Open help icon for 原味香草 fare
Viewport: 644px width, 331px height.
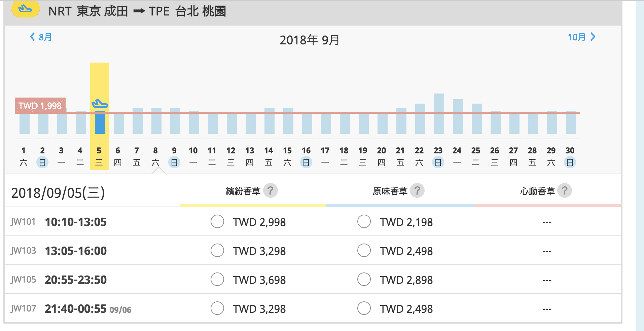point(417,191)
